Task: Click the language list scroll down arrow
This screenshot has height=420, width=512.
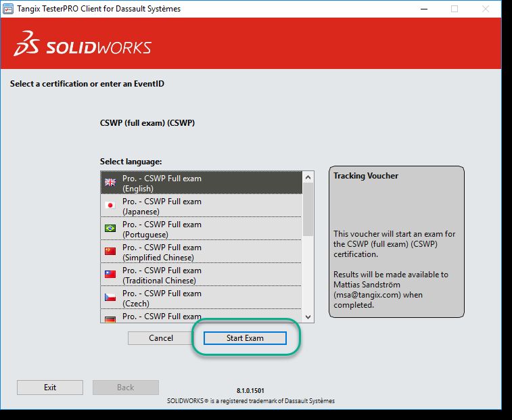Action: [308, 317]
